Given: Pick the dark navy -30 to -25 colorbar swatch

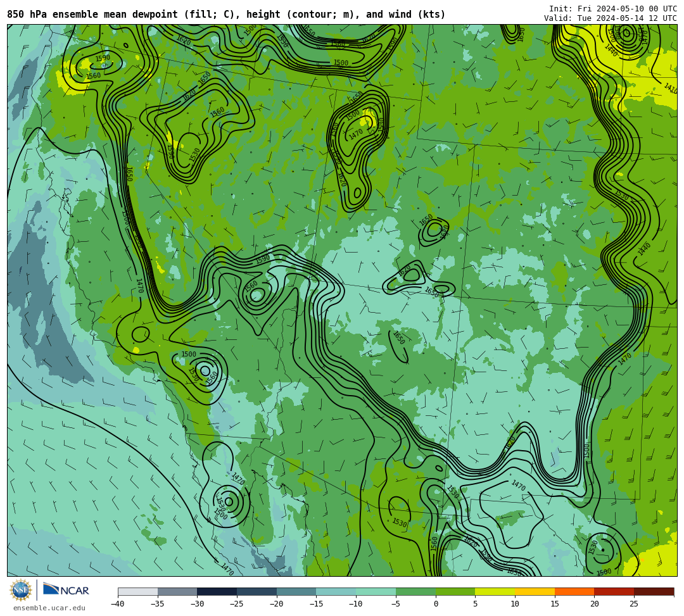Looking at the screenshot, I should click(217, 591).
